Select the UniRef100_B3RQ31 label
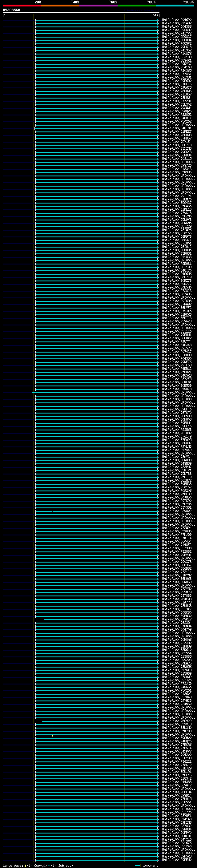This screenshot has width=197, height=868. click(x=176, y=253)
